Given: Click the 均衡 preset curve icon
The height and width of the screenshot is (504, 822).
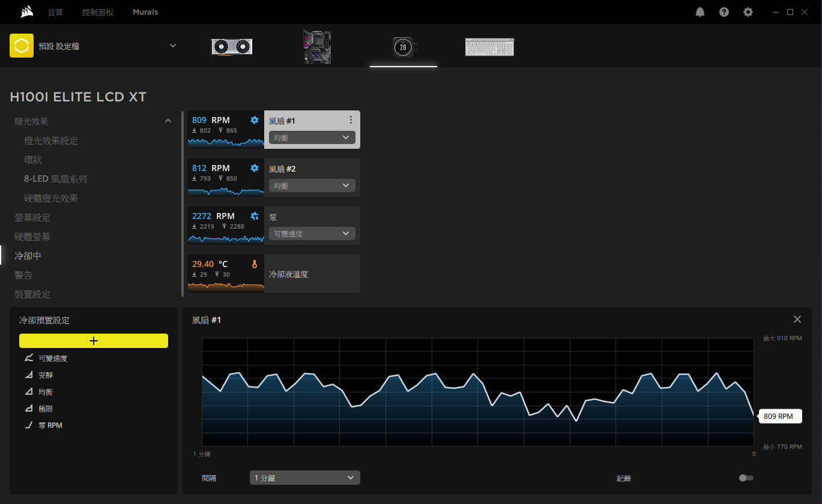Looking at the screenshot, I should [x=29, y=392].
